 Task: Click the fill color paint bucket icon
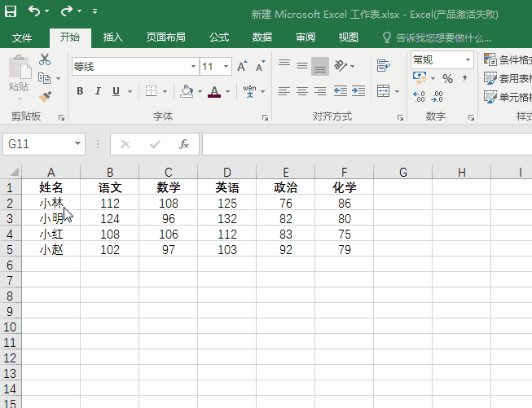point(187,91)
